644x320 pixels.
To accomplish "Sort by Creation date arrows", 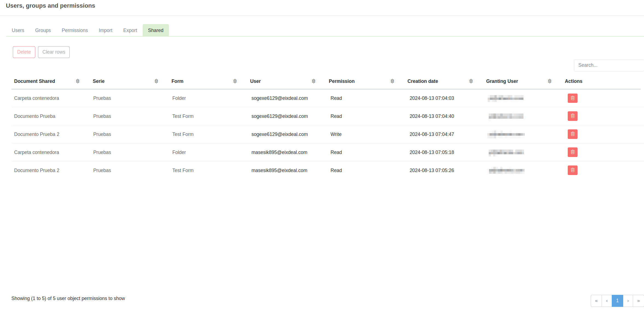I will coord(471,81).
